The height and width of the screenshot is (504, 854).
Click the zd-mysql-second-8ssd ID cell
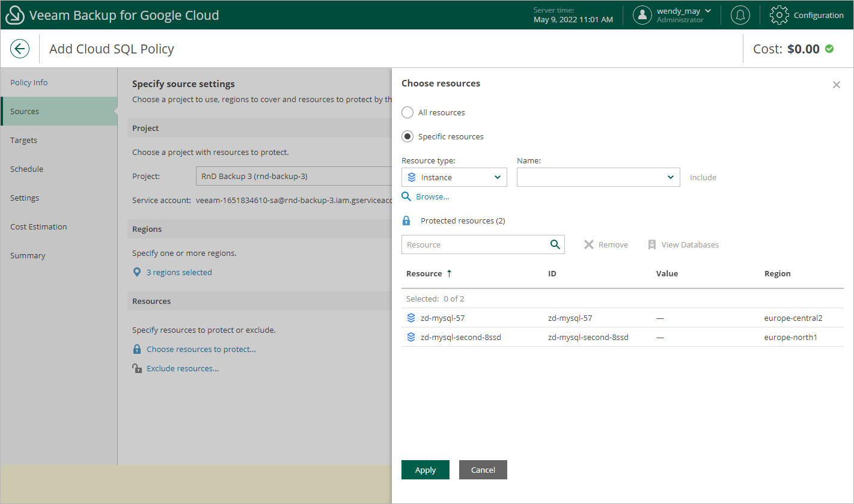[588, 337]
